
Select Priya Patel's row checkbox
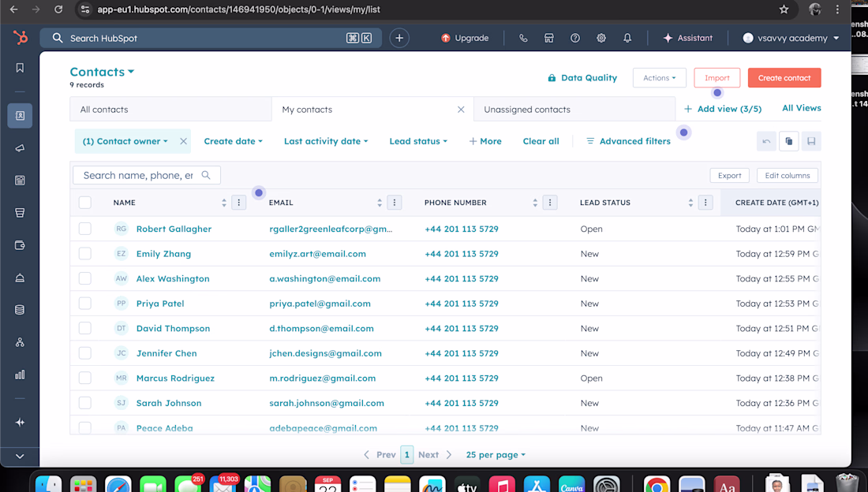coord(84,304)
